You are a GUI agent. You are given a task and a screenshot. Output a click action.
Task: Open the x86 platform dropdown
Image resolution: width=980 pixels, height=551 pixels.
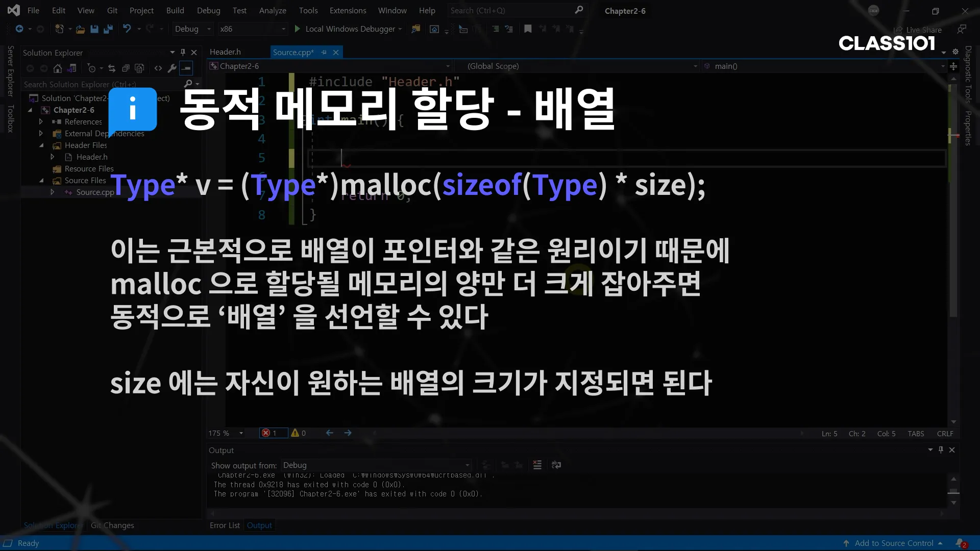(253, 29)
